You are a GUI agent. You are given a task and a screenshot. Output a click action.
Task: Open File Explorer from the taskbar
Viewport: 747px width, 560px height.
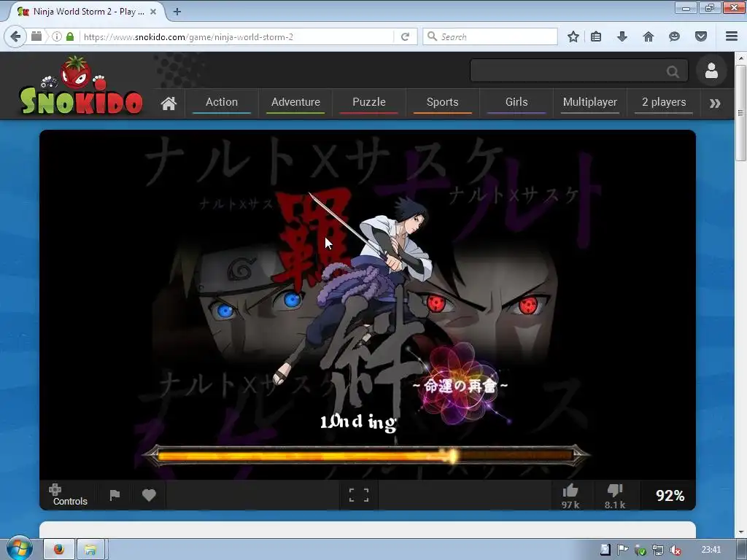(x=90, y=550)
